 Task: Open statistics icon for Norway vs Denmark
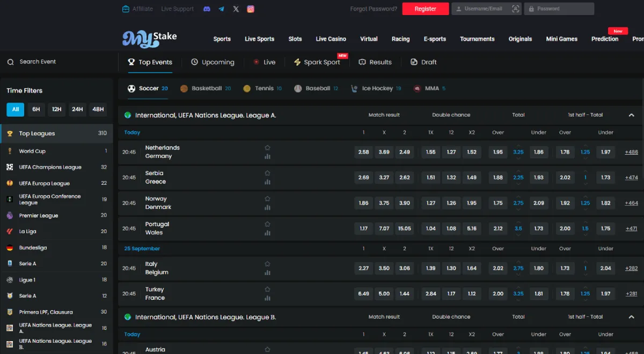pyautogui.click(x=267, y=207)
